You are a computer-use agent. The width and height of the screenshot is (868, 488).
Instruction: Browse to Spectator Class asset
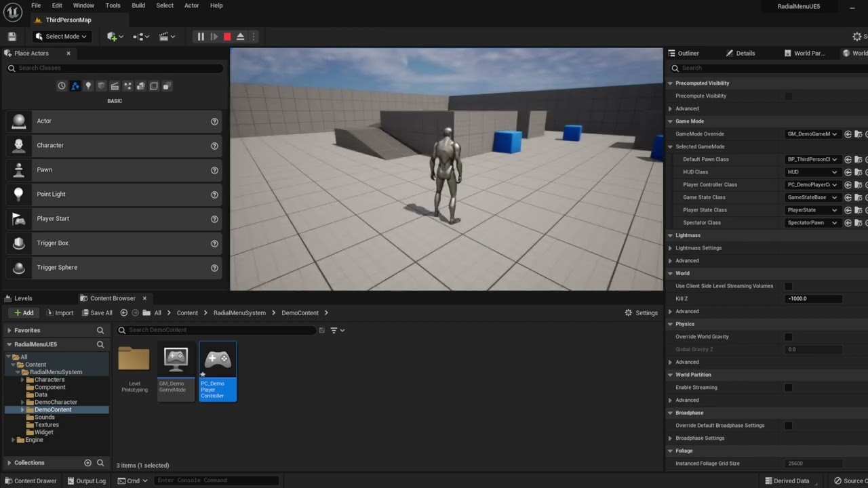858,223
